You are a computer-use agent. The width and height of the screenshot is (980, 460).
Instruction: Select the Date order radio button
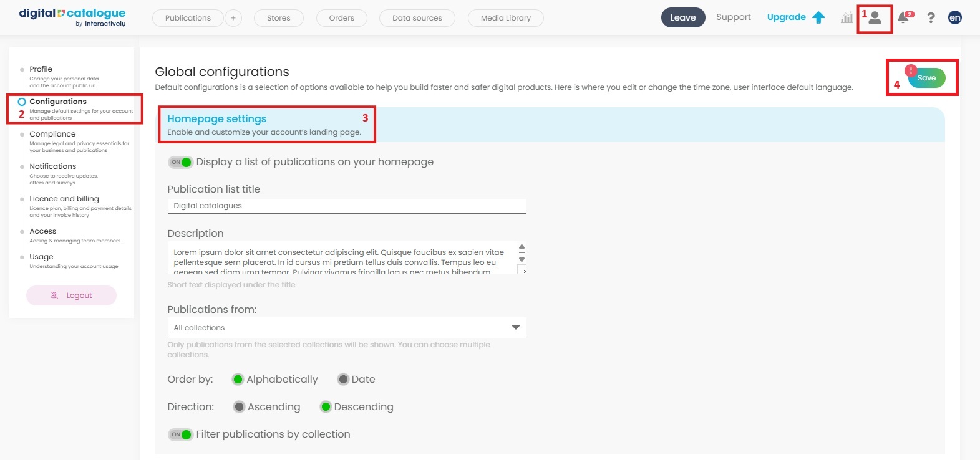(343, 380)
